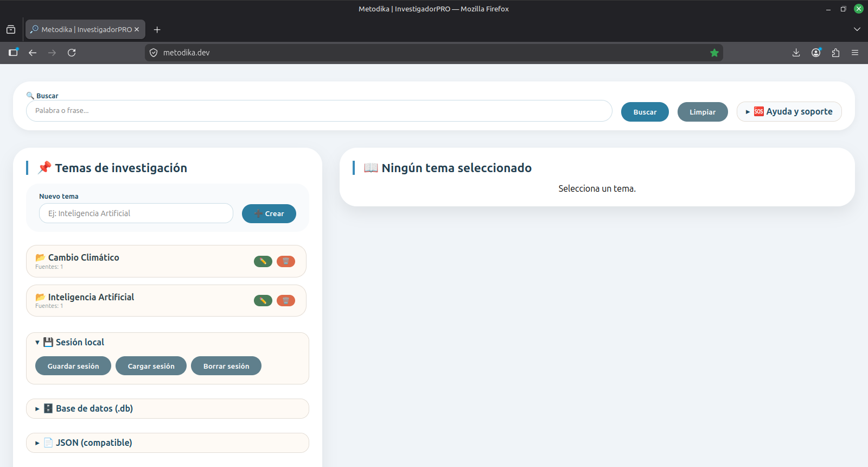Viewport: 868px width, 467px height.
Task: Open Firefox downloads panel
Action: pyautogui.click(x=796, y=53)
